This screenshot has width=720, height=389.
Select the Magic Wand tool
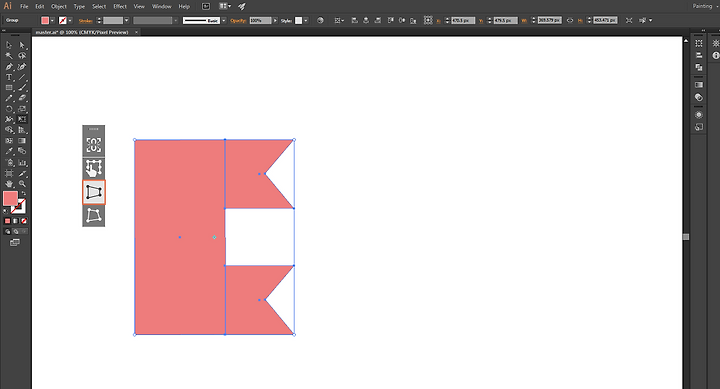pyautogui.click(x=9, y=56)
